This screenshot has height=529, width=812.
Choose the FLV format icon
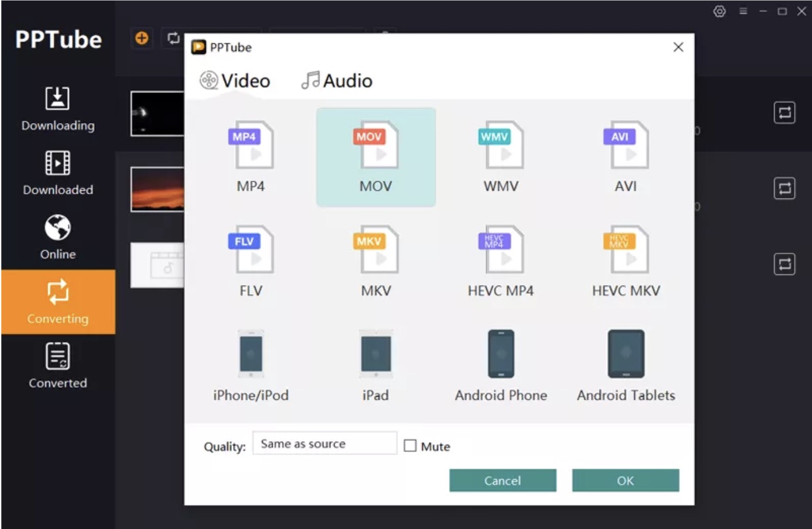coord(250,249)
